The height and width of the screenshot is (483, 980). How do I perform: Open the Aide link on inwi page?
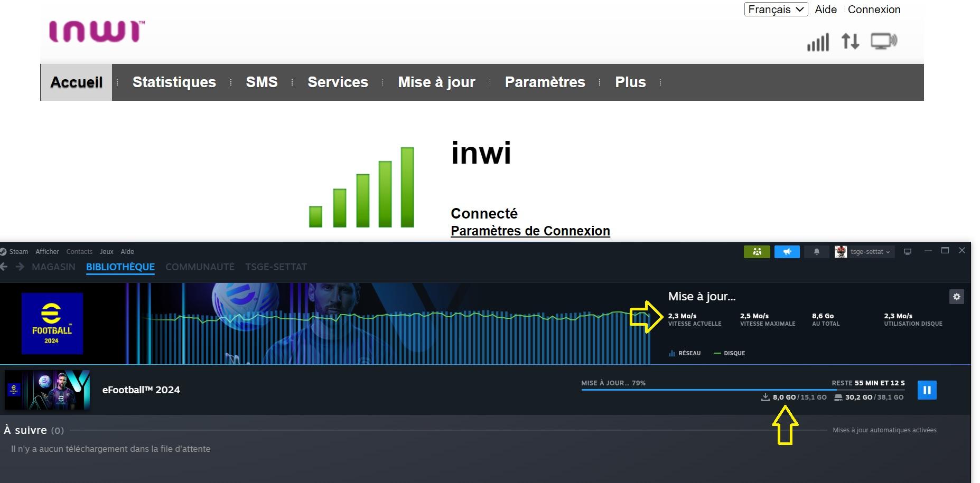[x=826, y=10]
